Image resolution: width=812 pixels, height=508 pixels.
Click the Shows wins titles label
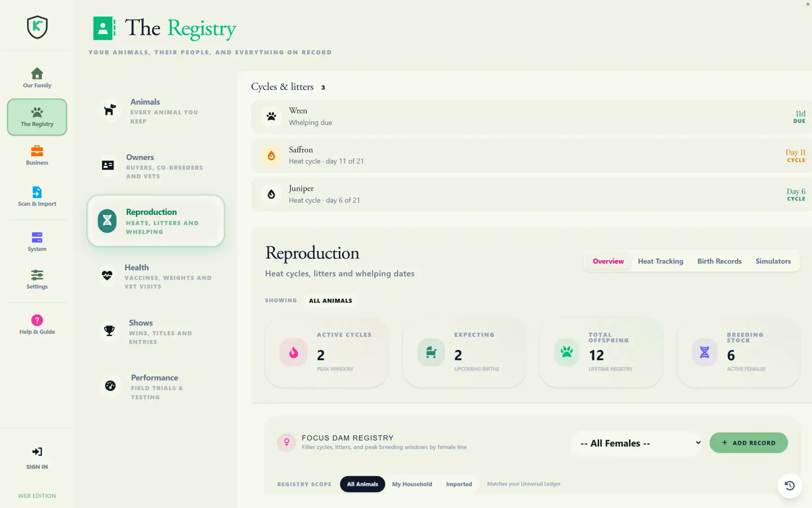point(160,338)
